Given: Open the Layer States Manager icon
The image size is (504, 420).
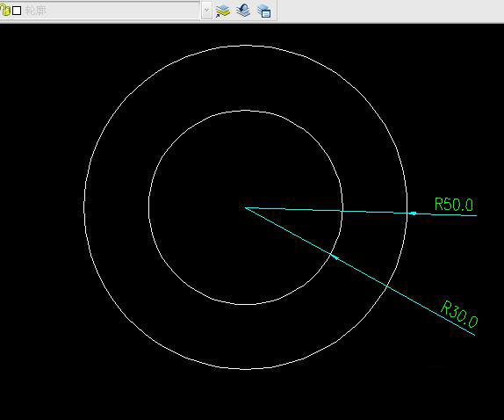Looking at the screenshot, I should tap(264, 11).
